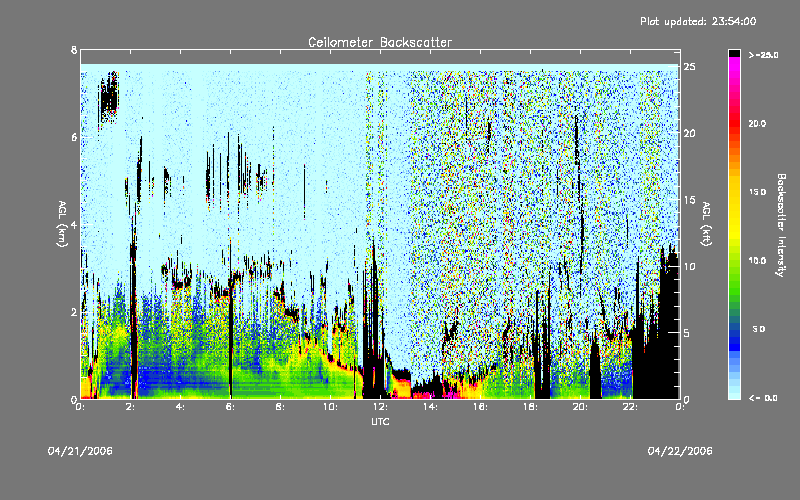The image size is (800, 500).
Task: Select the '14:' UTC time tick
Action: (430, 407)
